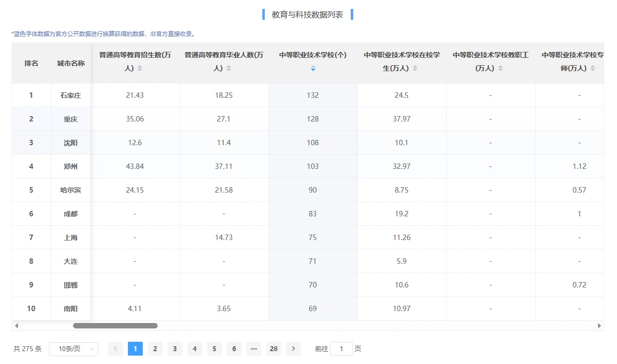Sort by 普通高等教育招生数 column sort icon
Viewport: 617px width, 364px height.
click(140, 69)
